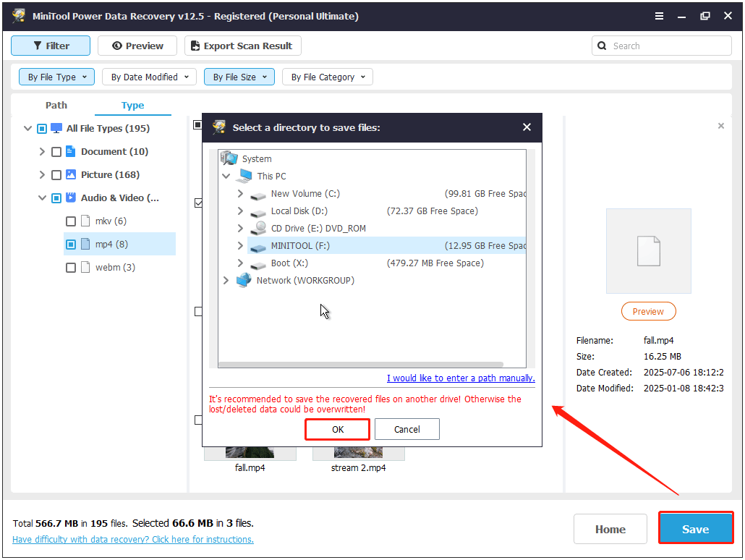Screen dimensions: 745x560
Task: Click orange Preview button in side panel
Action: pyautogui.click(x=649, y=311)
